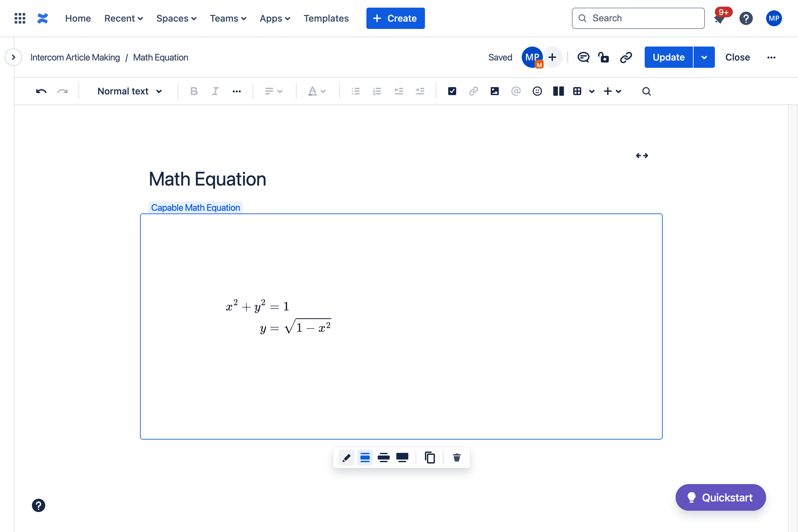Expand the left sidebar chevron

pos(14,57)
